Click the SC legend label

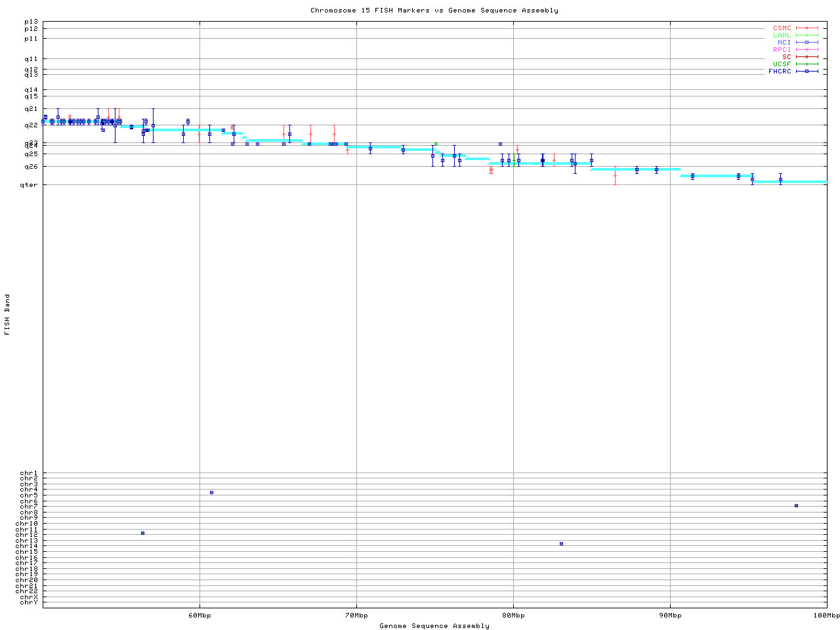[786, 57]
